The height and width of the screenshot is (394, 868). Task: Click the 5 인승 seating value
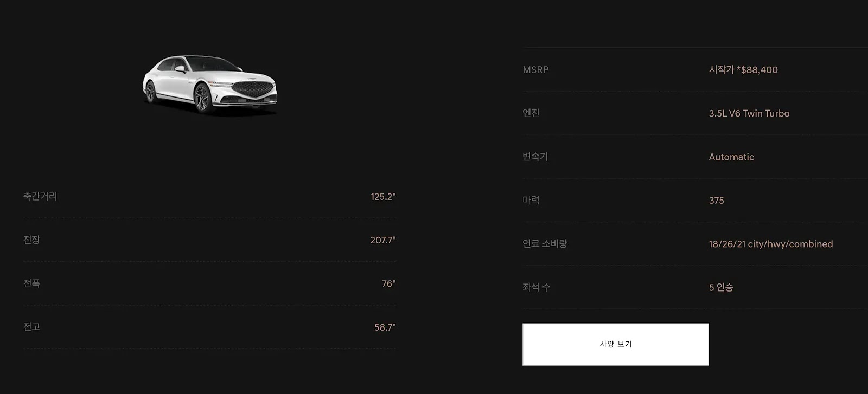click(721, 287)
